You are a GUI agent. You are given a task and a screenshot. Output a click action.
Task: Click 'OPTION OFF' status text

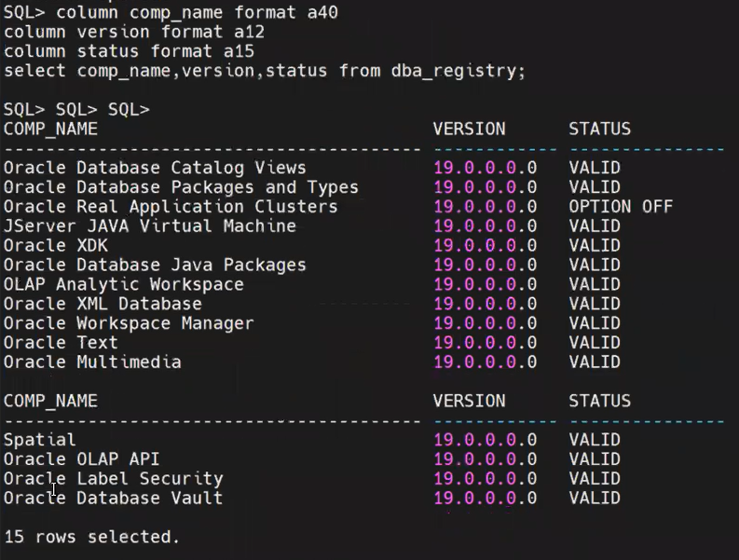coord(621,207)
